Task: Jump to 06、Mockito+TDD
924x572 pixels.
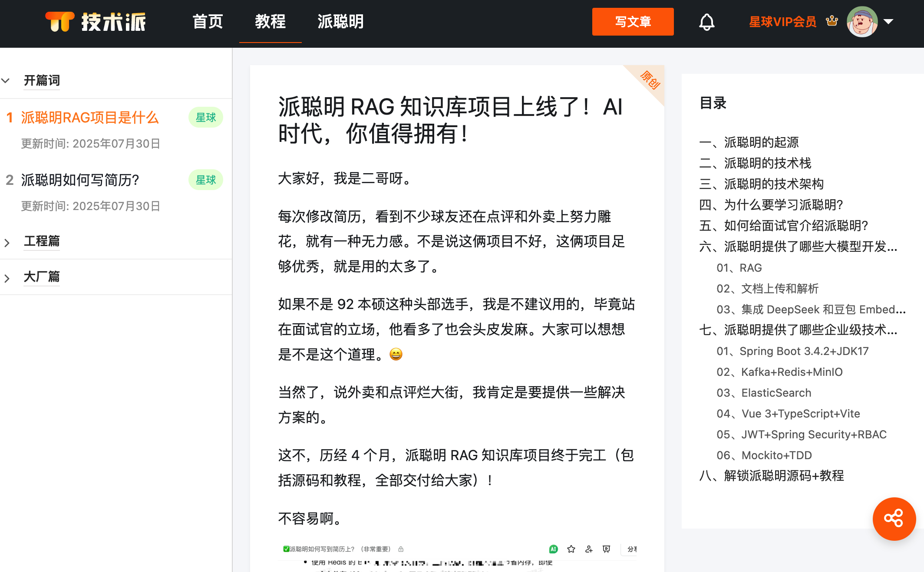Action: [764, 455]
